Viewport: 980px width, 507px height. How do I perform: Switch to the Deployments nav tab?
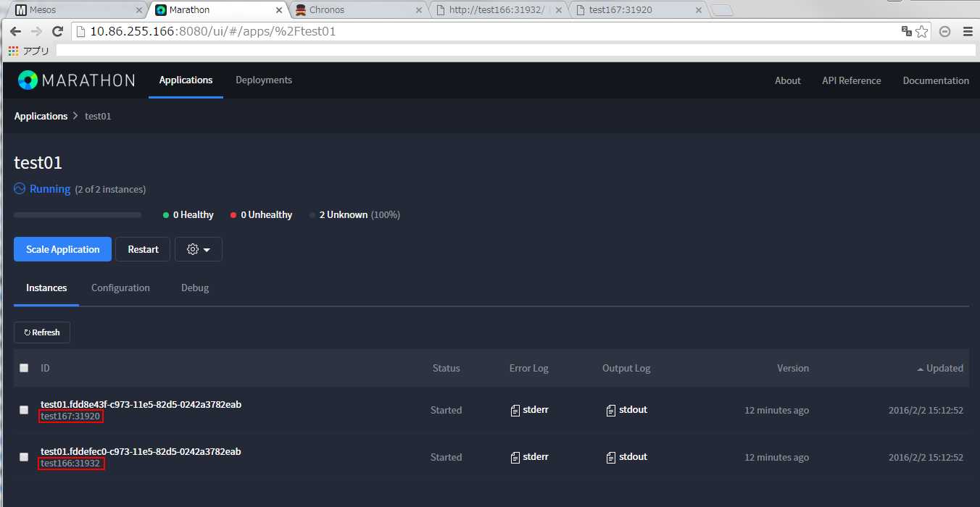click(x=264, y=80)
